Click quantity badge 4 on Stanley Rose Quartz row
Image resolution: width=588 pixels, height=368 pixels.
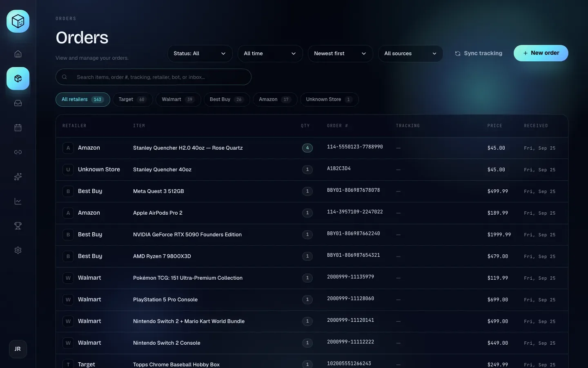click(x=307, y=148)
